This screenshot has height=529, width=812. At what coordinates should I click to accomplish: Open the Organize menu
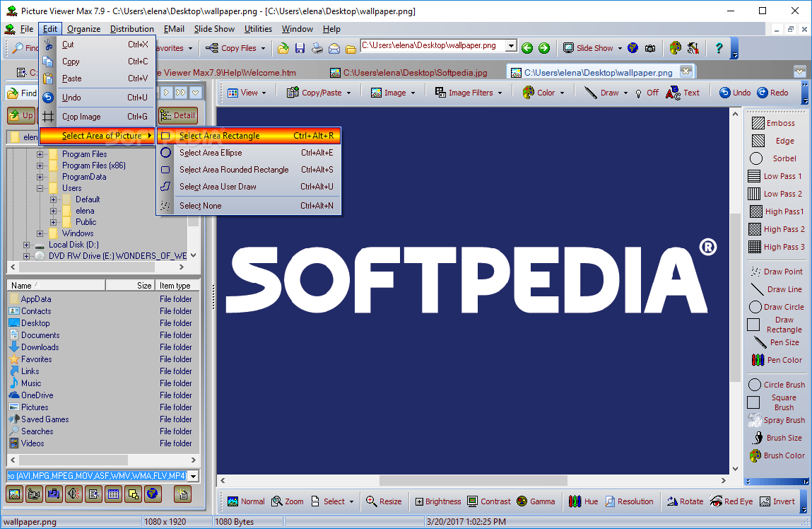tap(84, 29)
